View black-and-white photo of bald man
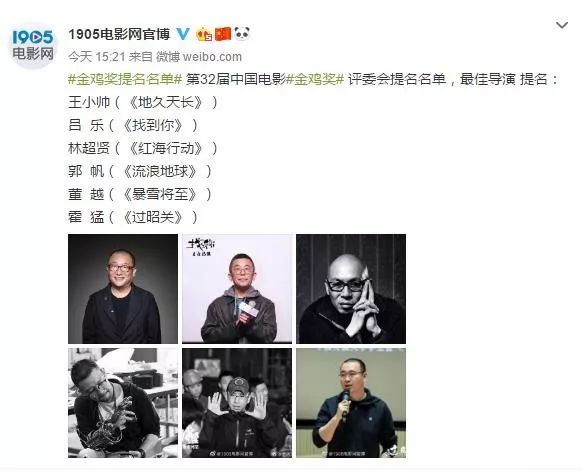This screenshot has width=582, height=473. coord(351,288)
